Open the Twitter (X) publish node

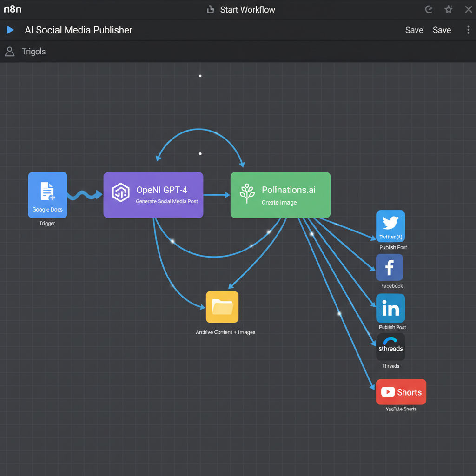[390, 226]
